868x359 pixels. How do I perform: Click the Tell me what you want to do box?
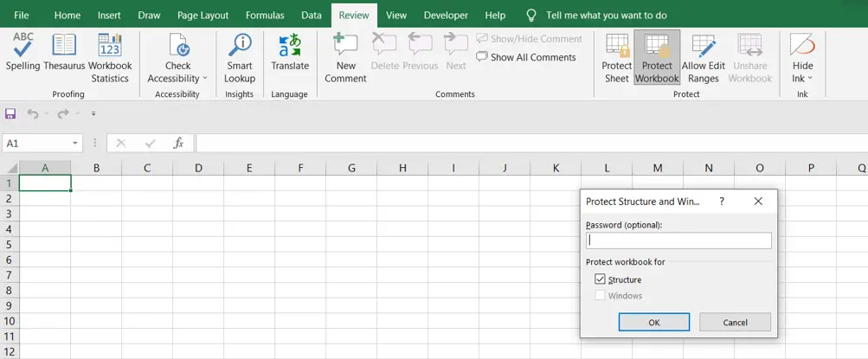(607, 16)
